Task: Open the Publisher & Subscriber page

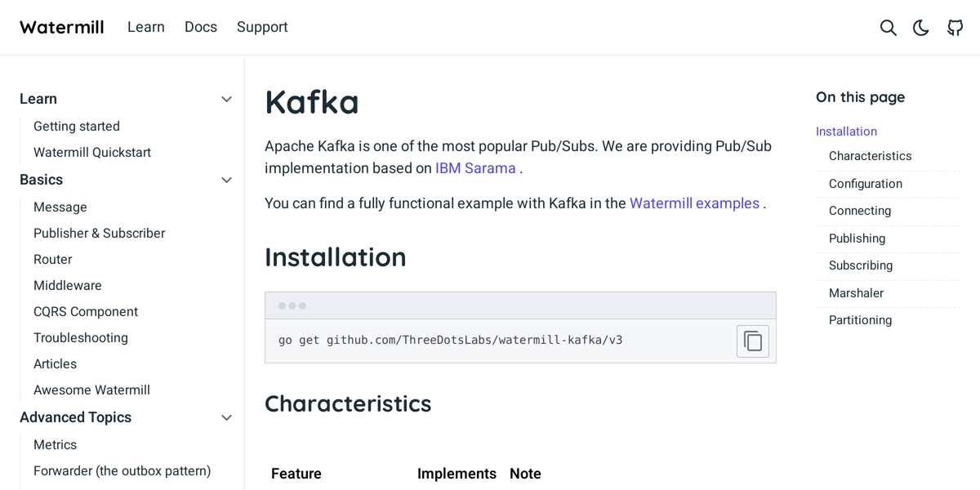Action: [99, 233]
